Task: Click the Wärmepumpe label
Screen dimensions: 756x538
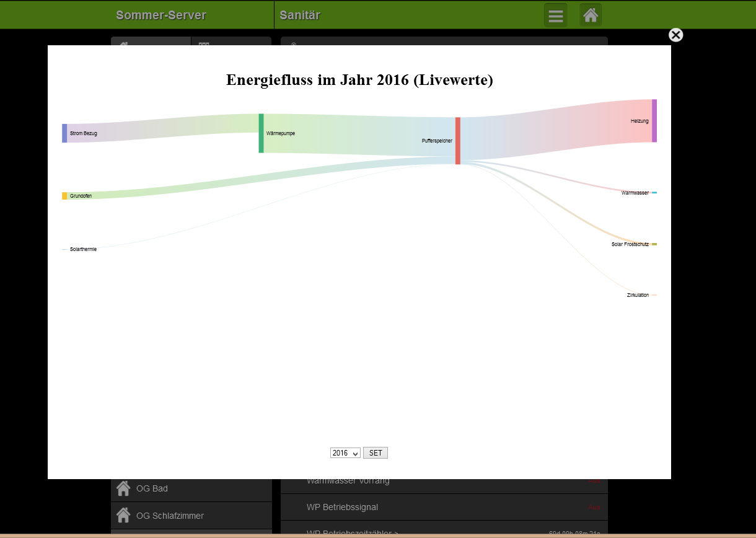Action: click(281, 133)
